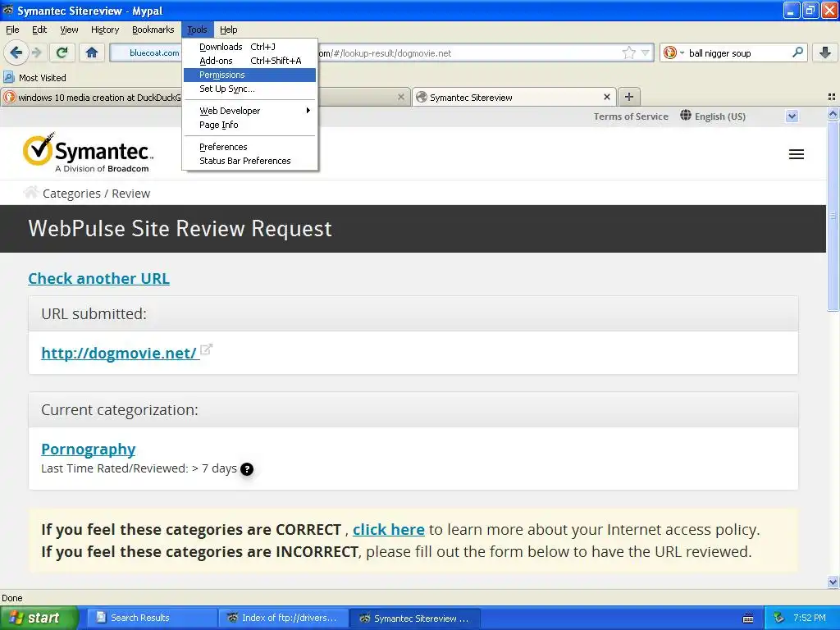This screenshot has width=840, height=630.
Task: Bookmark this page with the star icon
Action: tap(628, 52)
